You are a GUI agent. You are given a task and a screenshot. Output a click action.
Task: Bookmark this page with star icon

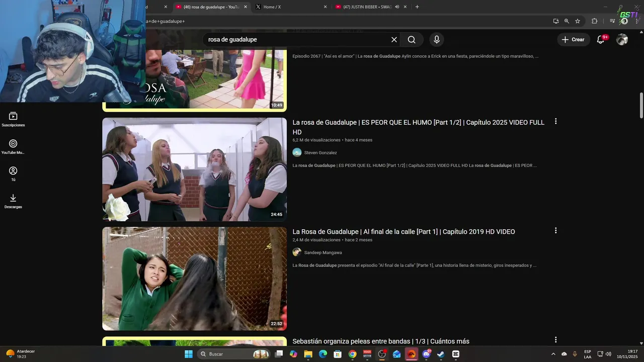[578, 21]
